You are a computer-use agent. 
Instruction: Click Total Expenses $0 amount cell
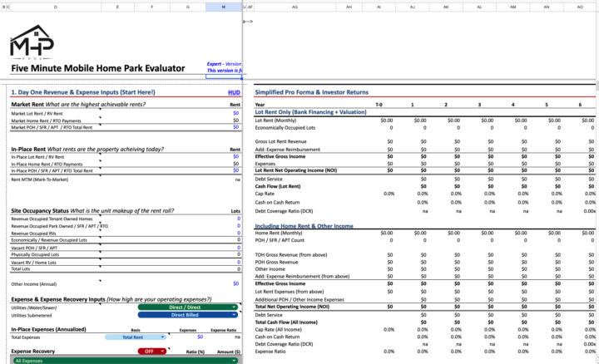click(x=200, y=337)
